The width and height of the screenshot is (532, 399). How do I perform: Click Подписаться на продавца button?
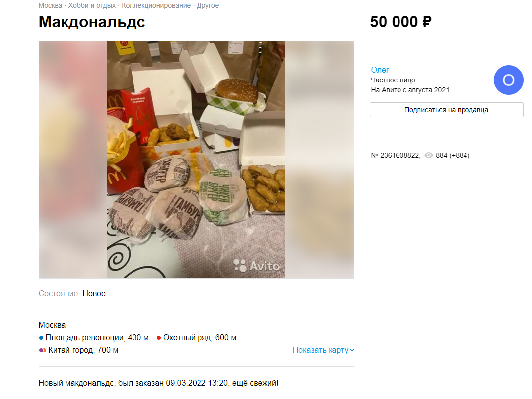click(x=446, y=110)
